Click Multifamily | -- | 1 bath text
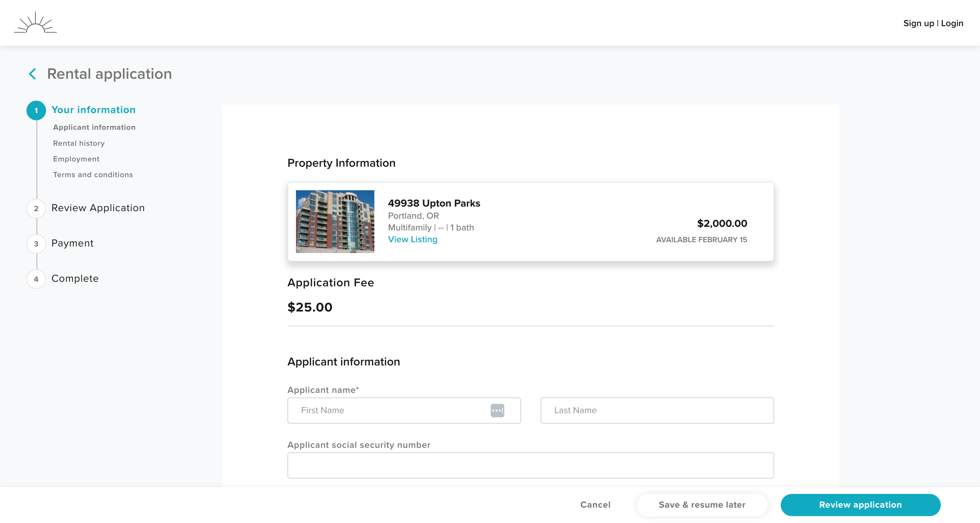Screen dimensions: 980x523 click(431, 227)
